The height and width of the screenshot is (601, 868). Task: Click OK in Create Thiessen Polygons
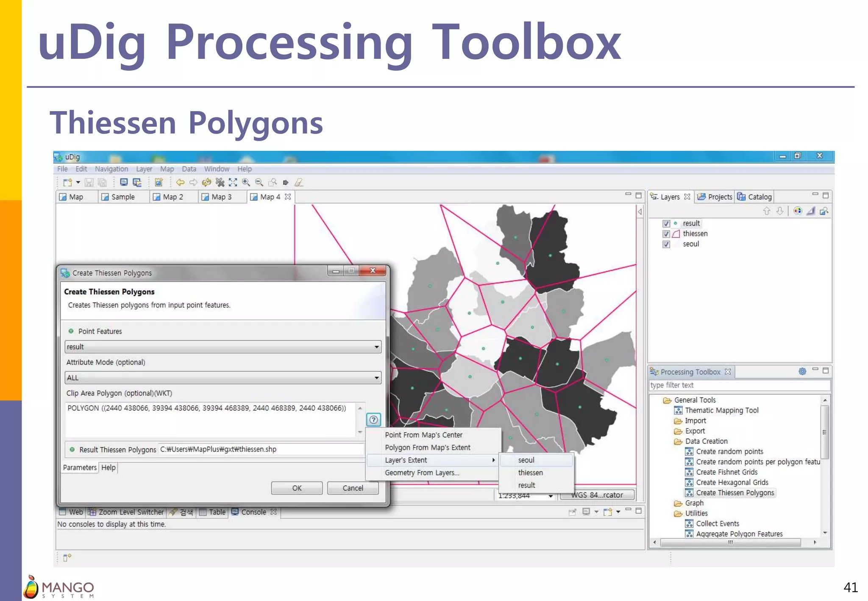tap(297, 488)
